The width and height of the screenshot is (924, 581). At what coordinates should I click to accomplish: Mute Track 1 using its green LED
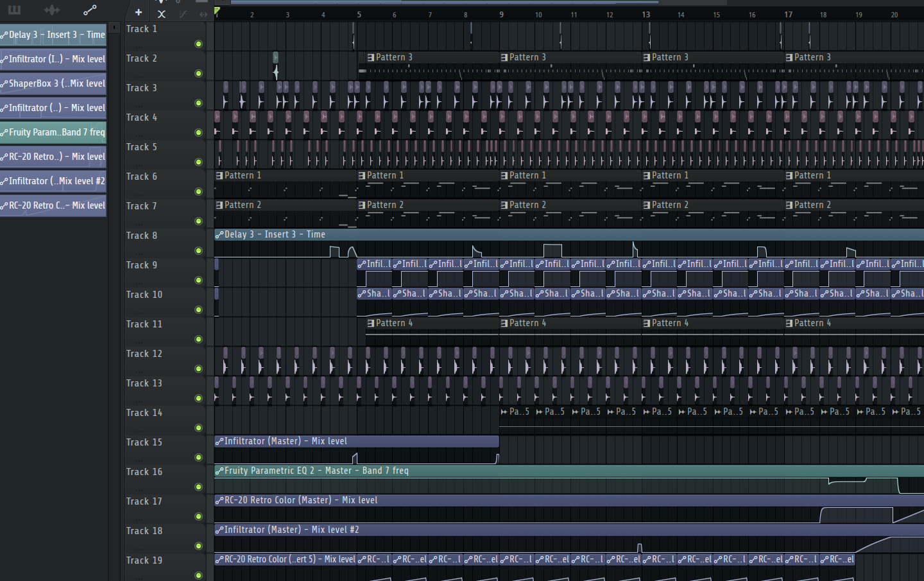coord(198,44)
